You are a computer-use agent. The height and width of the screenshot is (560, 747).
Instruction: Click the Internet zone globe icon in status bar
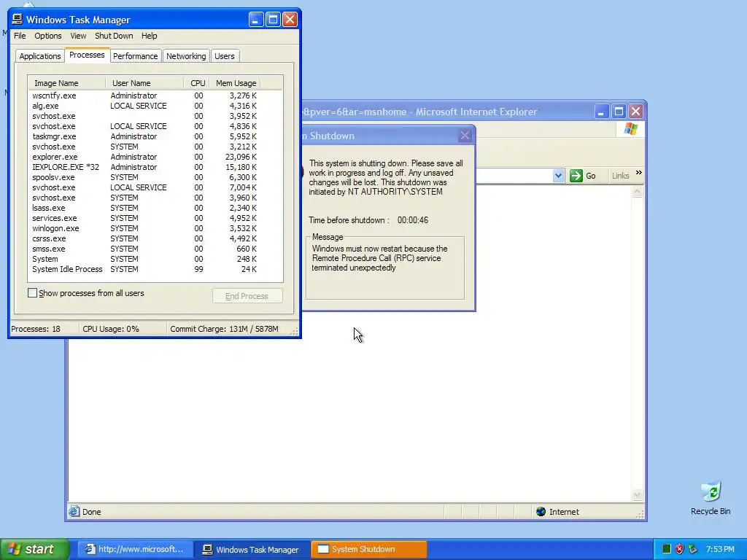pyautogui.click(x=541, y=512)
